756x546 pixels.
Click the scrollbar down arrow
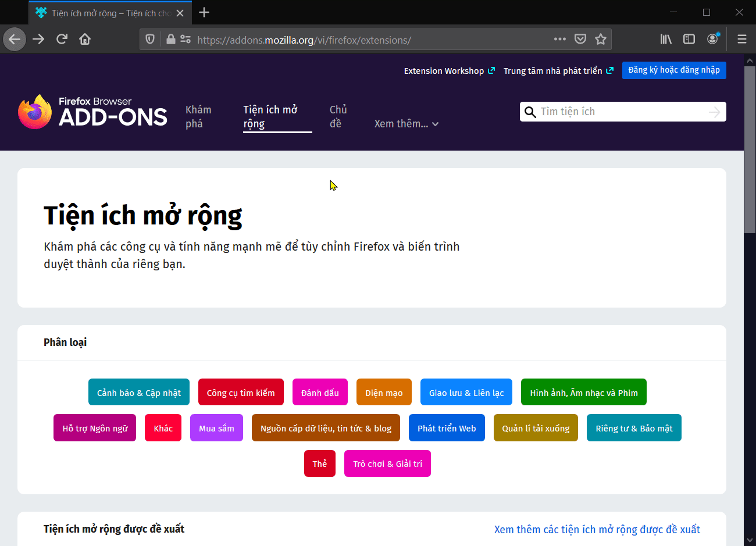pos(750,540)
